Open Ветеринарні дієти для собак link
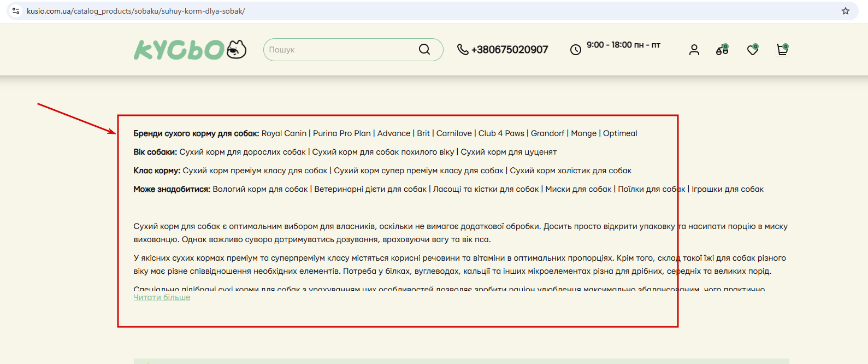The width and height of the screenshot is (868, 364). point(370,189)
